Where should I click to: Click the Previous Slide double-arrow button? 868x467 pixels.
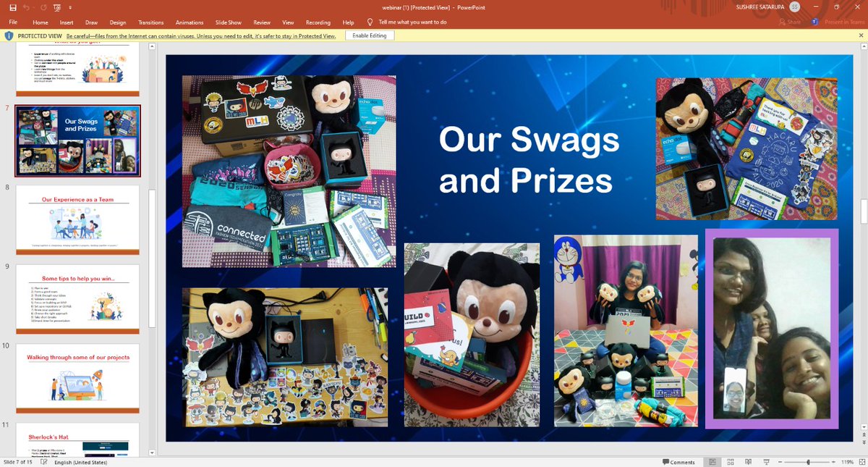(x=863, y=434)
